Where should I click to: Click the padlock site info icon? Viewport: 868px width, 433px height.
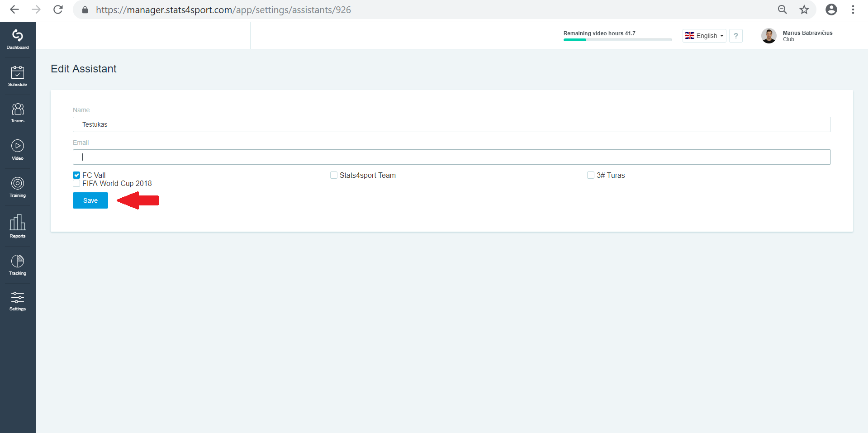pyautogui.click(x=85, y=10)
